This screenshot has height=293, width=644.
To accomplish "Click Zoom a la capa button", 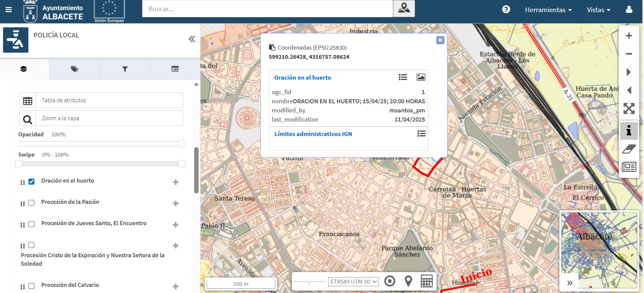I will click(101, 118).
